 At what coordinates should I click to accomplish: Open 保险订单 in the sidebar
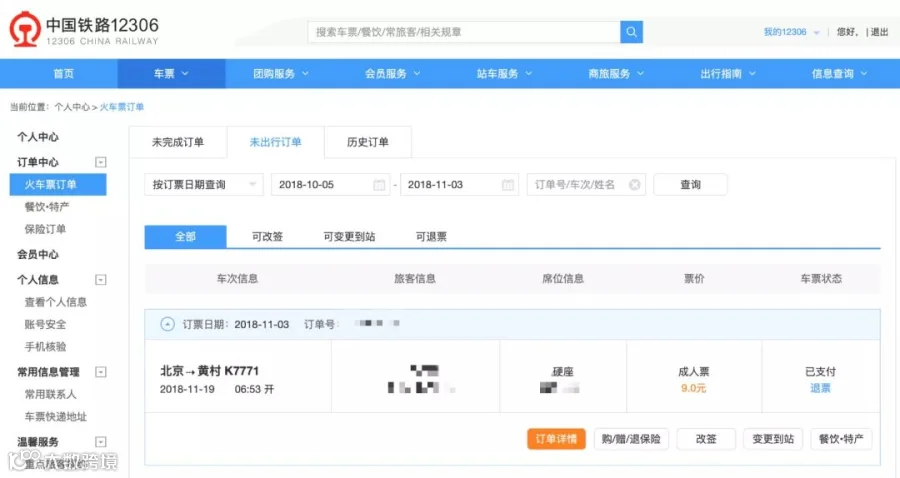click(x=45, y=229)
